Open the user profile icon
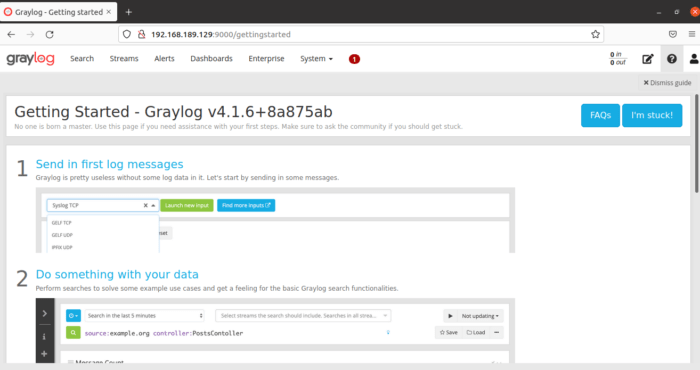Screen dimensions: 700x370 [x=694, y=59]
